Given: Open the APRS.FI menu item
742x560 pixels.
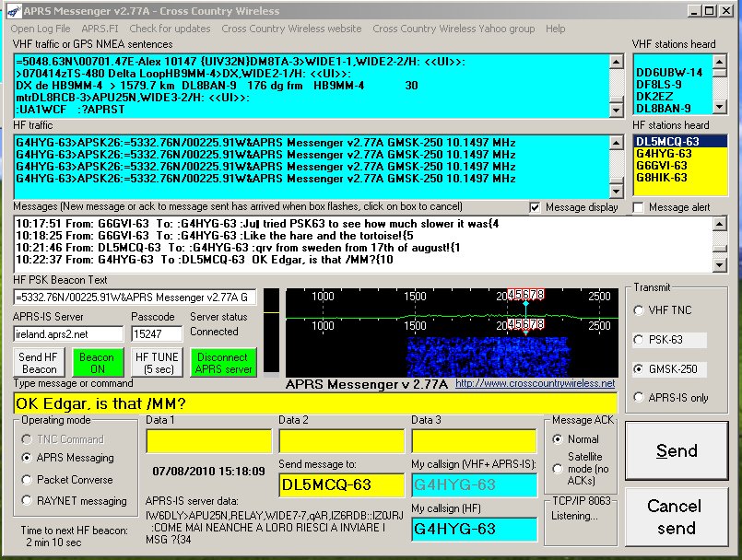Looking at the screenshot, I should tap(100, 29).
